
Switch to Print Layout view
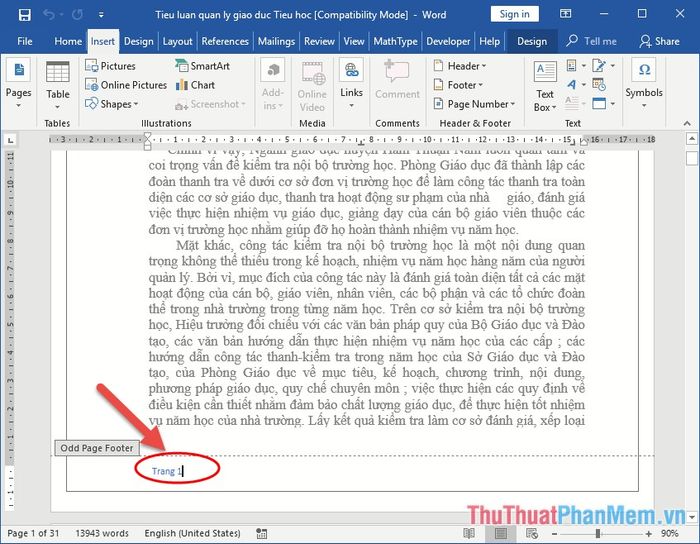(x=501, y=533)
